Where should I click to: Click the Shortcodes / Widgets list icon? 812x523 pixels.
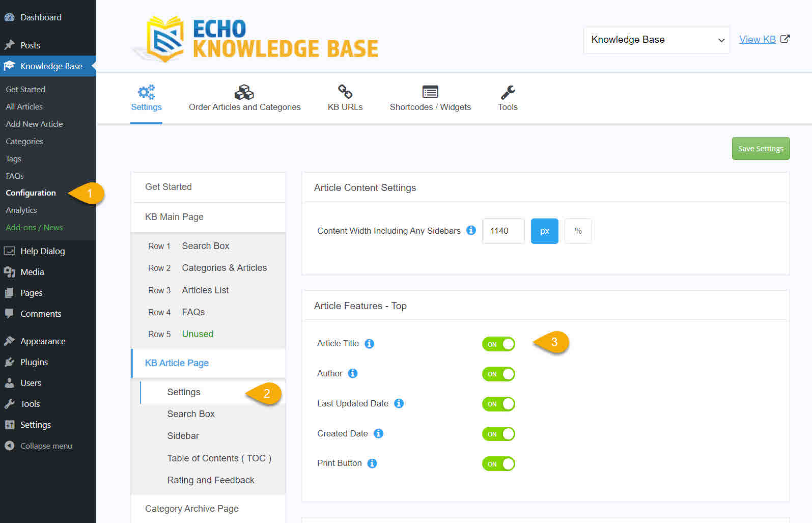pos(430,92)
